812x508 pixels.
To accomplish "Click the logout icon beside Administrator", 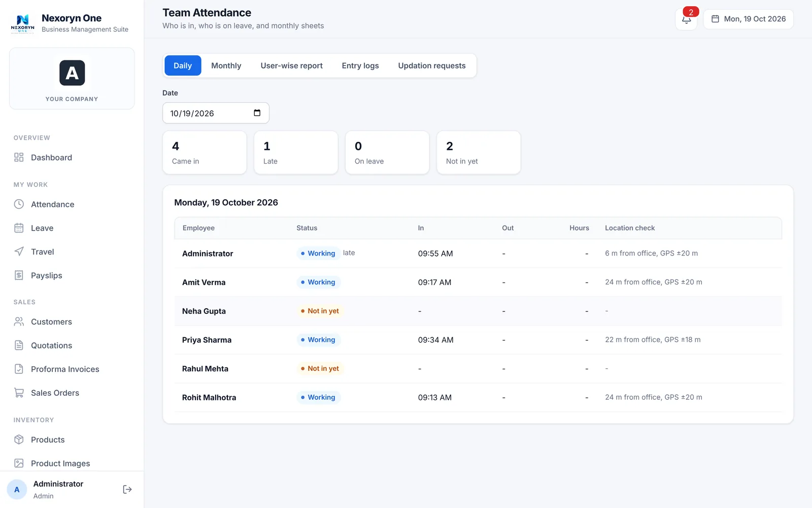I will (x=127, y=489).
